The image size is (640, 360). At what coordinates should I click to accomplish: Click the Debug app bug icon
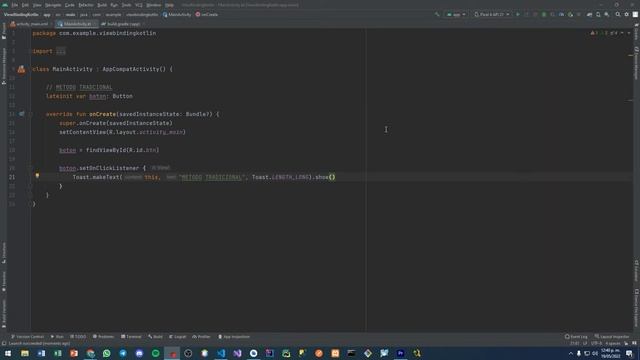click(x=544, y=14)
